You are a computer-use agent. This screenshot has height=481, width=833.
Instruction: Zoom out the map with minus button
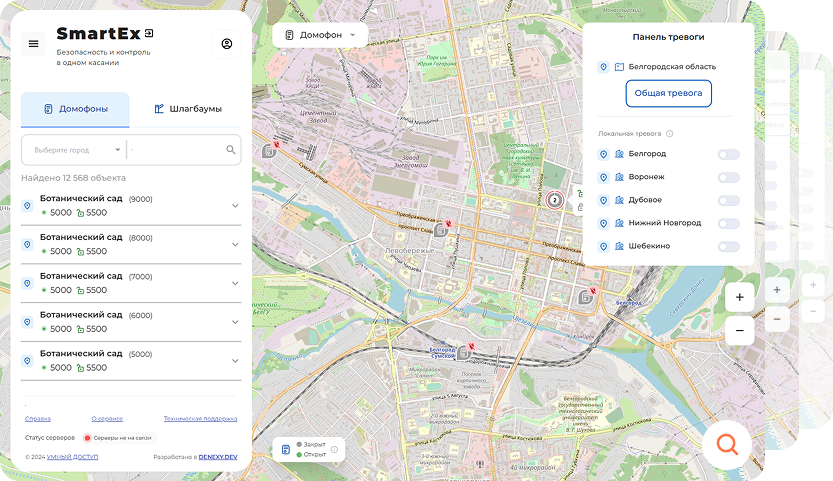(740, 330)
